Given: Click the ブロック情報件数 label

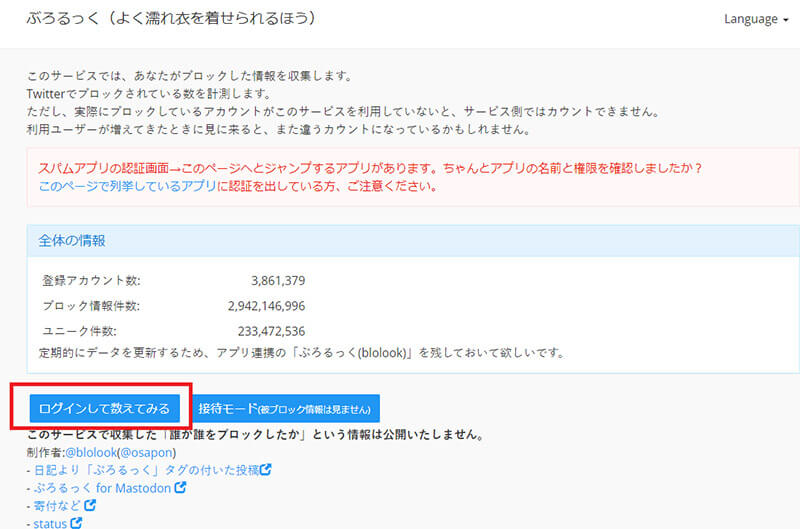Looking at the screenshot, I should [91, 306].
